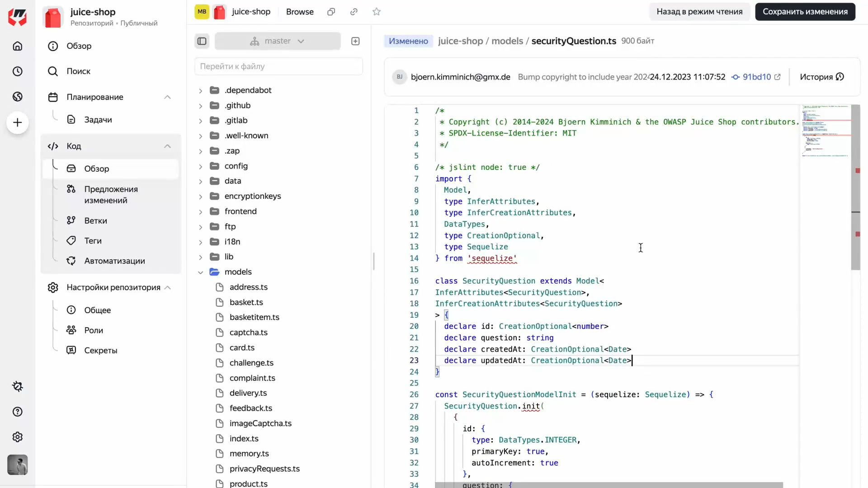Click Сохранить изменения button

pyautogui.click(x=805, y=12)
